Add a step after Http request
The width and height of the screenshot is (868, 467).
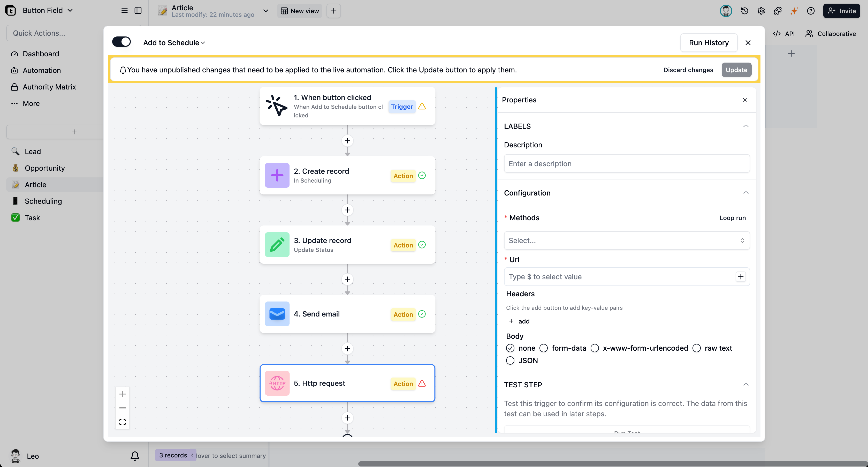coord(347,418)
